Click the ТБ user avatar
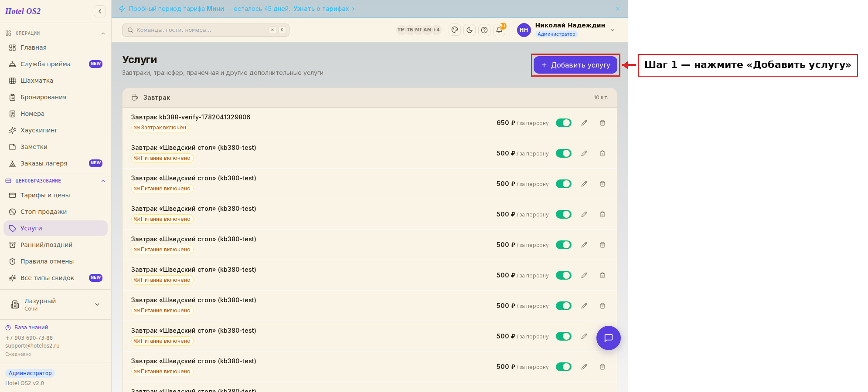 (409, 30)
